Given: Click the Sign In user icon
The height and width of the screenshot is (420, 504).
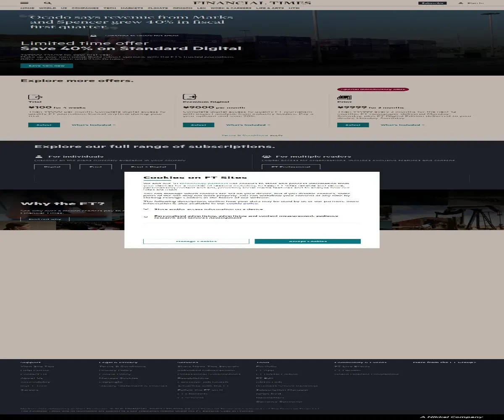Looking at the screenshot, I should (461, 3).
